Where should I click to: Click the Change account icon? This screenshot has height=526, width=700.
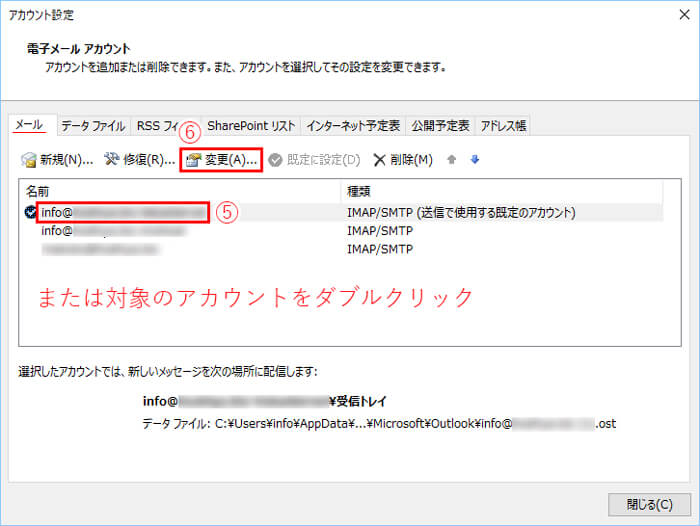(x=194, y=160)
